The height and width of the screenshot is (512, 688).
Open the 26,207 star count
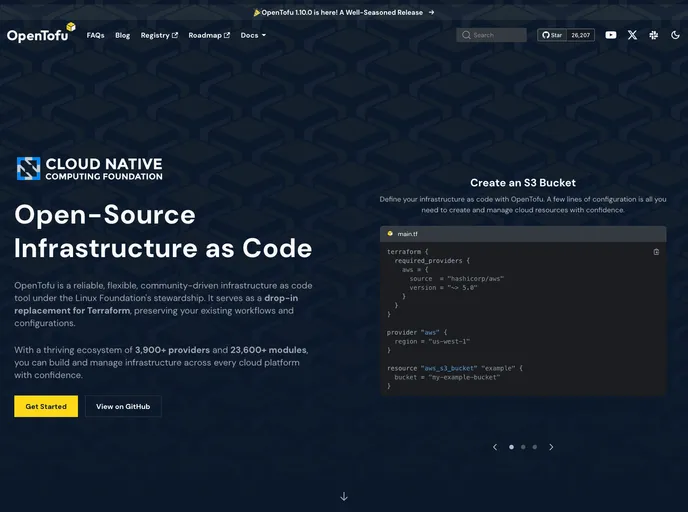click(580, 35)
